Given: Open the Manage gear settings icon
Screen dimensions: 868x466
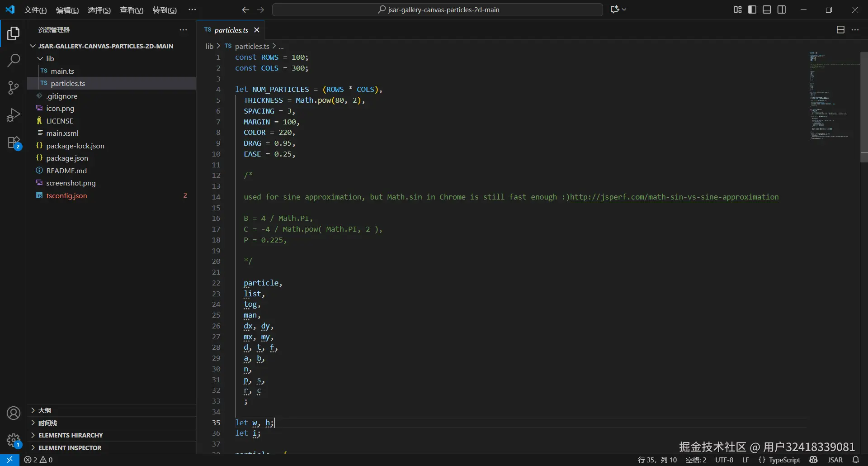Looking at the screenshot, I should click(14, 439).
